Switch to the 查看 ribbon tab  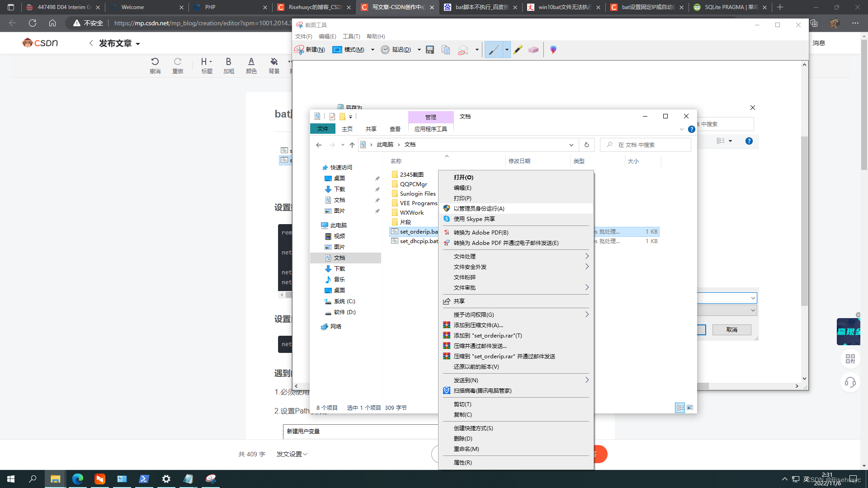point(395,129)
